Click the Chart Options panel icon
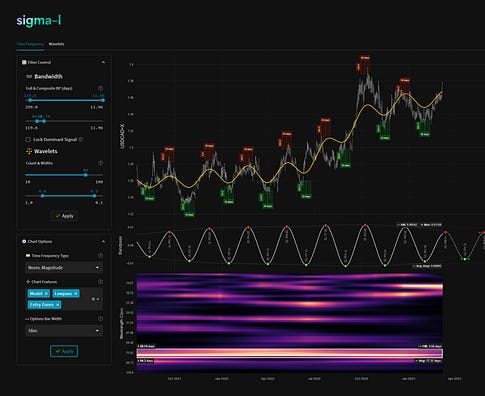The height and width of the screenshot is (396, 485). (24, 241)
